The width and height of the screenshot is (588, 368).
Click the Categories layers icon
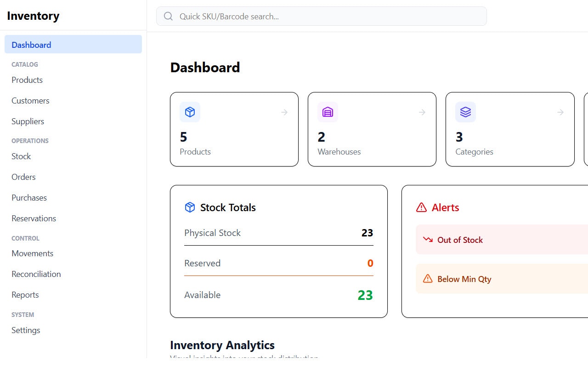[x=465, y=112]
